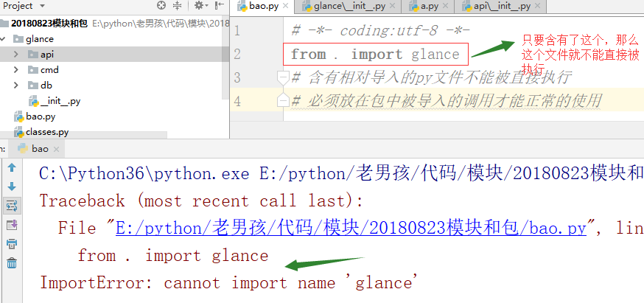Close the api\__init__.py tab
The image size is (644, 303).
tap(537, 6)
